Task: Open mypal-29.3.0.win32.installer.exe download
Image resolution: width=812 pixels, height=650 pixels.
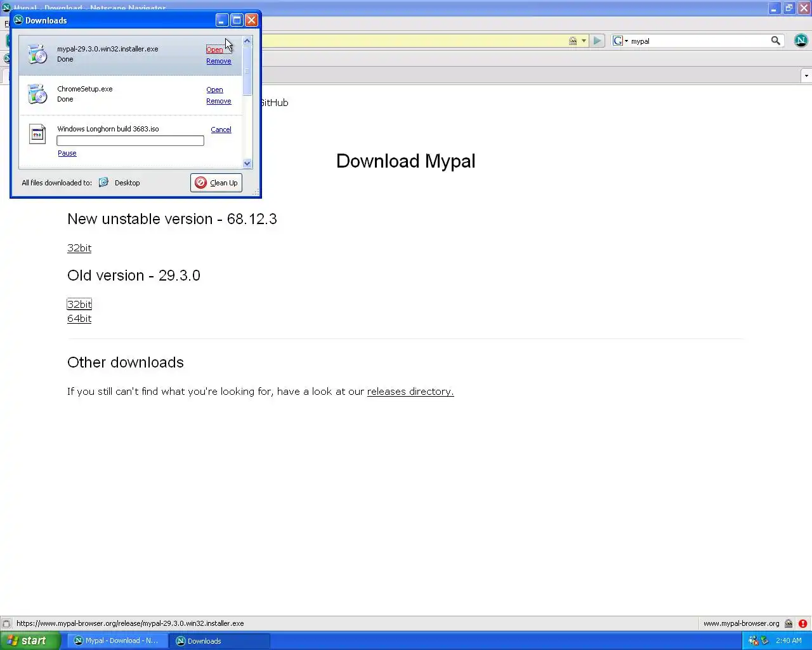Action: (214, 50)
